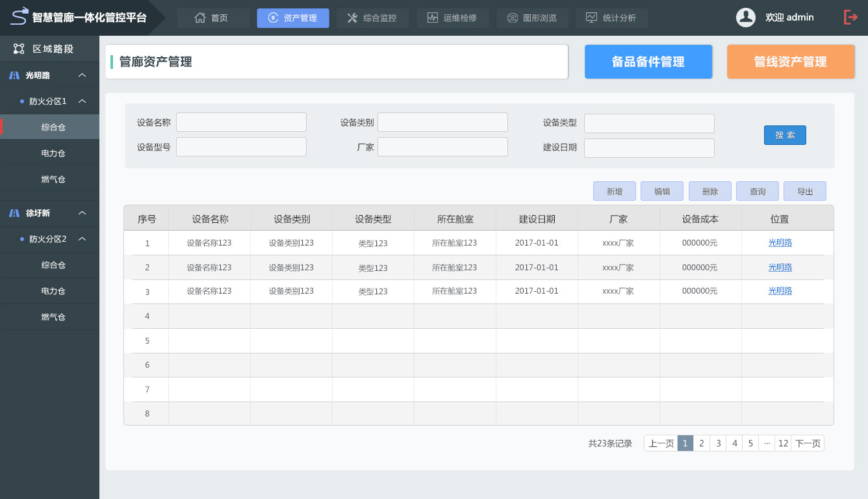The image size is (868, 499).
Task: Open 备品备件管理 panel
Action: tap(648, 62)
